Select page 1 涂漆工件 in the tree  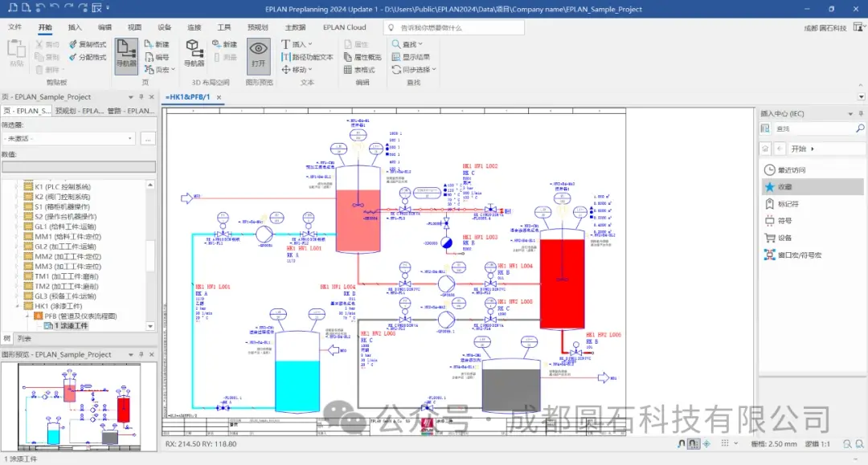tap(66, 326)
